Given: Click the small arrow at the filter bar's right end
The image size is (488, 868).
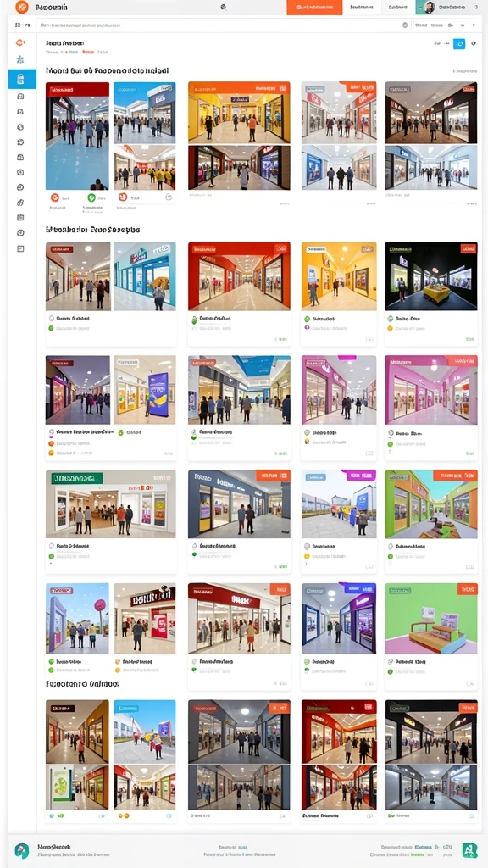Looking at the screenshot, I should tap(474, 25).
